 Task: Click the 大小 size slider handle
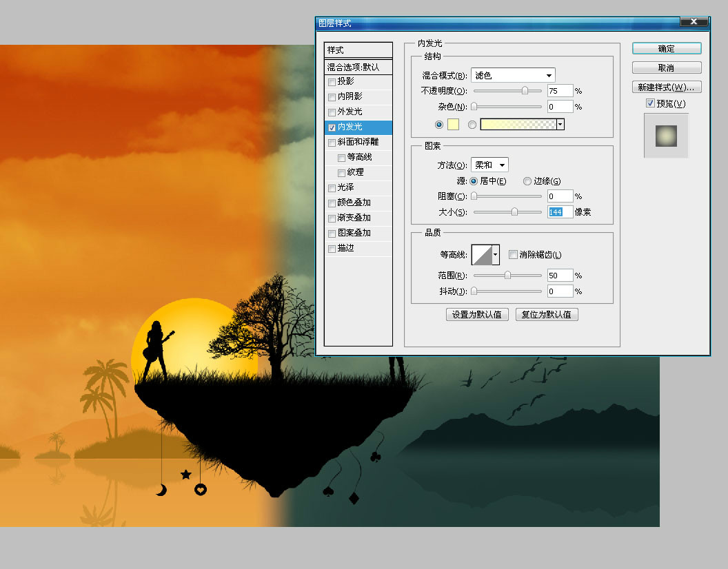514,211
